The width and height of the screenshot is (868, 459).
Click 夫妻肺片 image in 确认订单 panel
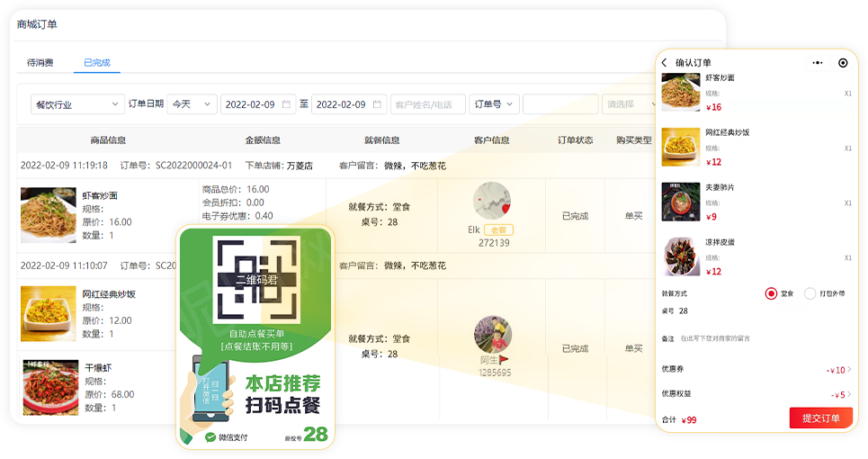(x=681, y=202)
